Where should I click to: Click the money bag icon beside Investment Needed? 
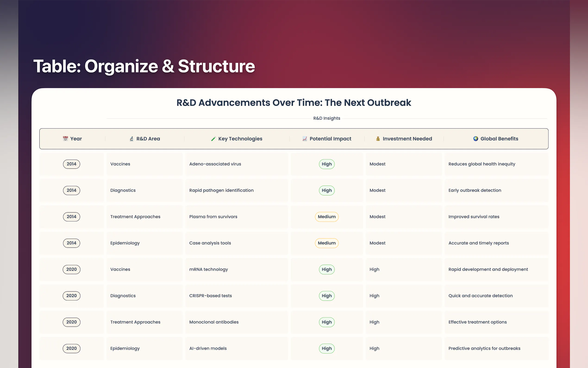[x=378, y=139]
